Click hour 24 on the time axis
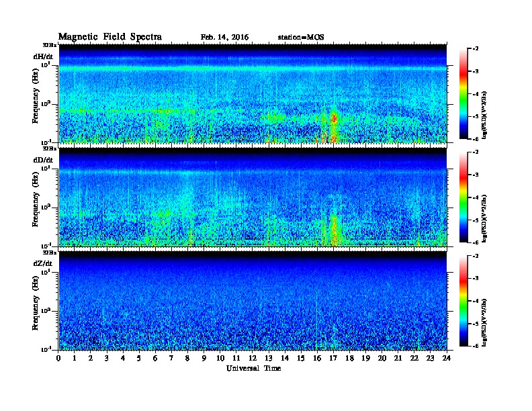 447,358
